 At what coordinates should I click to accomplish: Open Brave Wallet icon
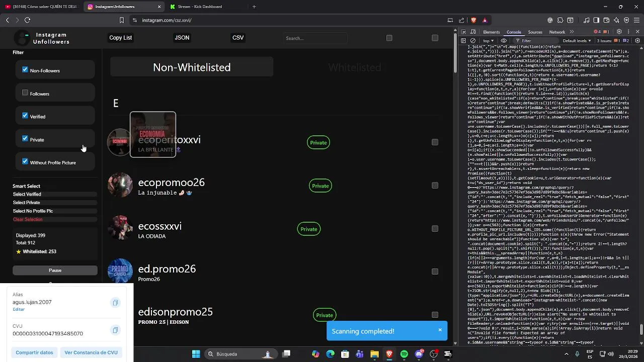tap(606, 20)
